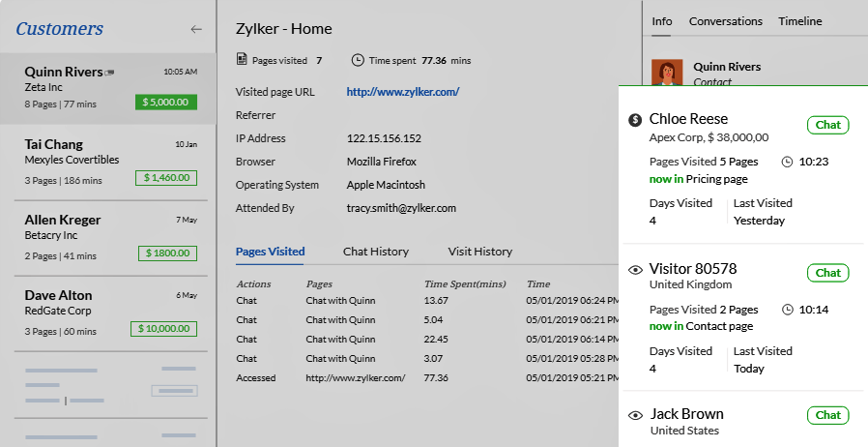Click the chat row with 13.67 mins
This screenshot has width=868, height=447.
[x=427, y=301]
